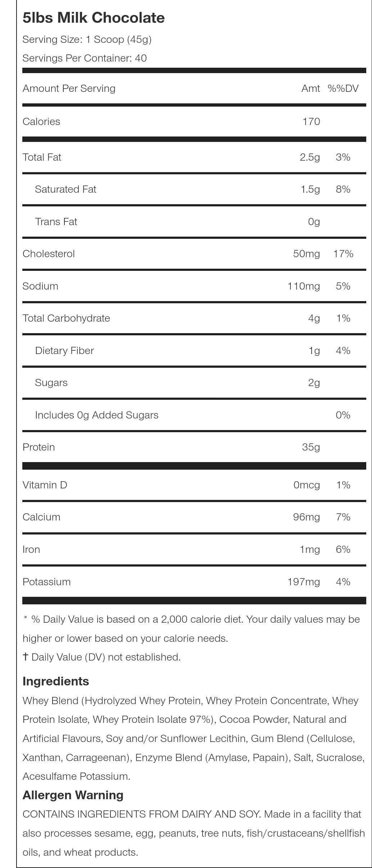Select the Total Fat row label

[42, 157]
